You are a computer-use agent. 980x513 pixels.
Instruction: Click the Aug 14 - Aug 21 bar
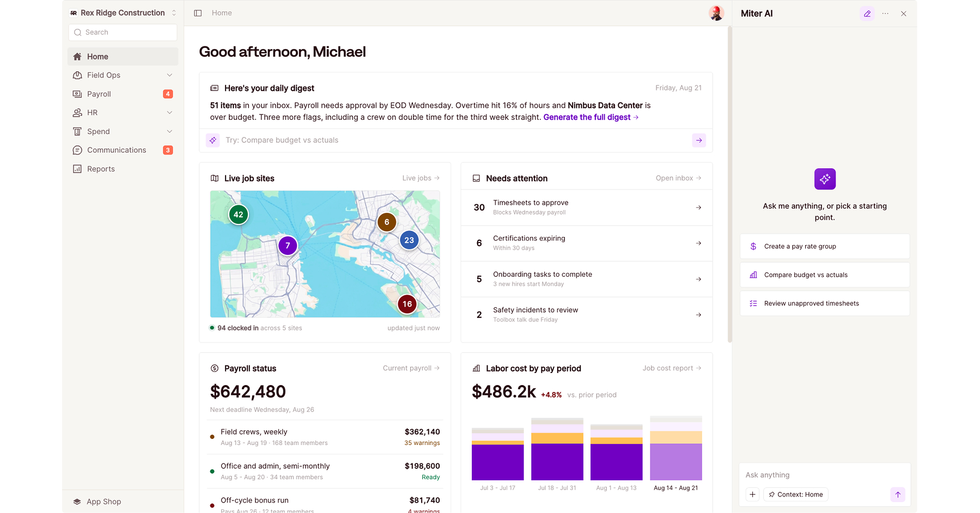coord(676,448)
